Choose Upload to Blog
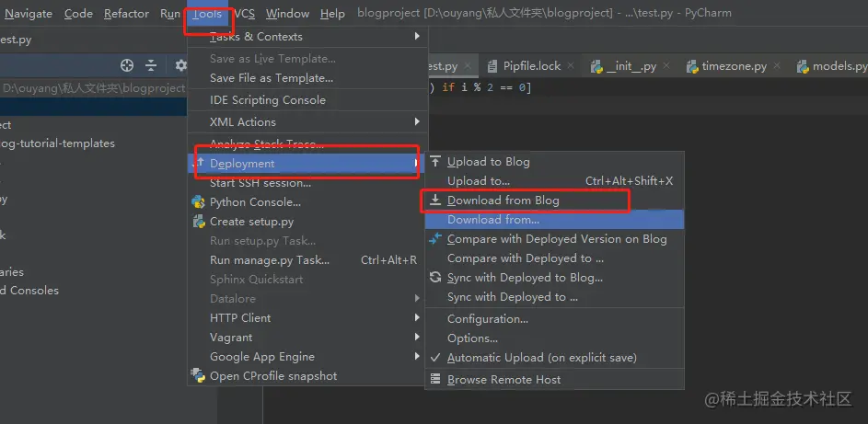Image resolution: width=868 pixels, height=424 pixels. coord(554,162)
